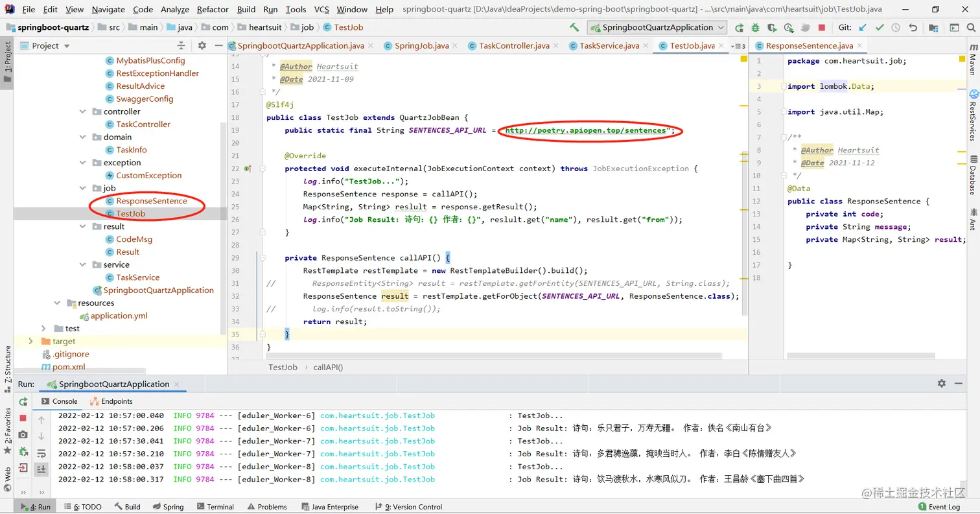Collapse the controller folder
Viewport: 980px width, 514px height.
82,111
